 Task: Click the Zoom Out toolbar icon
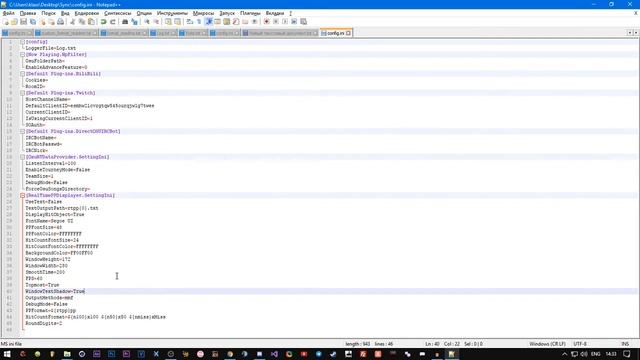[x=156, y=22]
